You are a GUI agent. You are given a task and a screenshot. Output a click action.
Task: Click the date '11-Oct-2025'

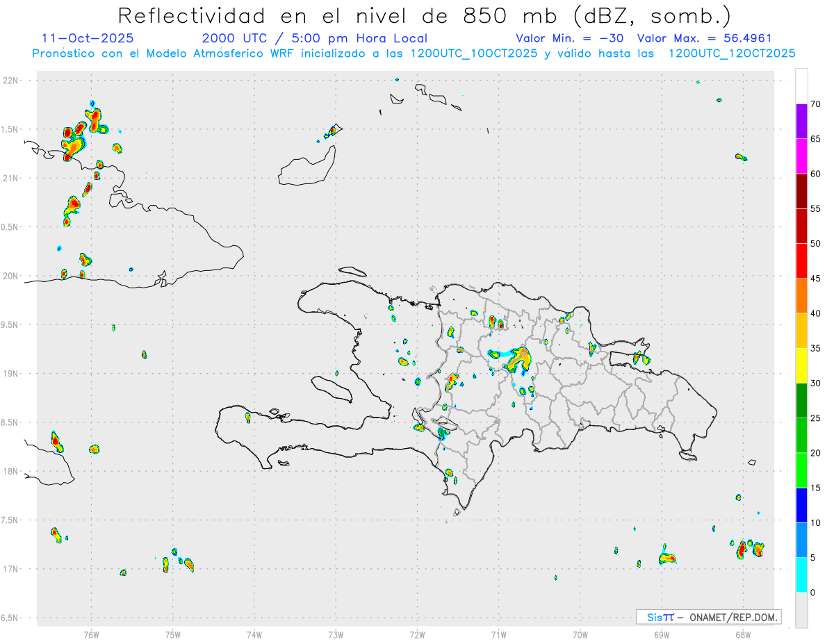(x=88, y=38)
